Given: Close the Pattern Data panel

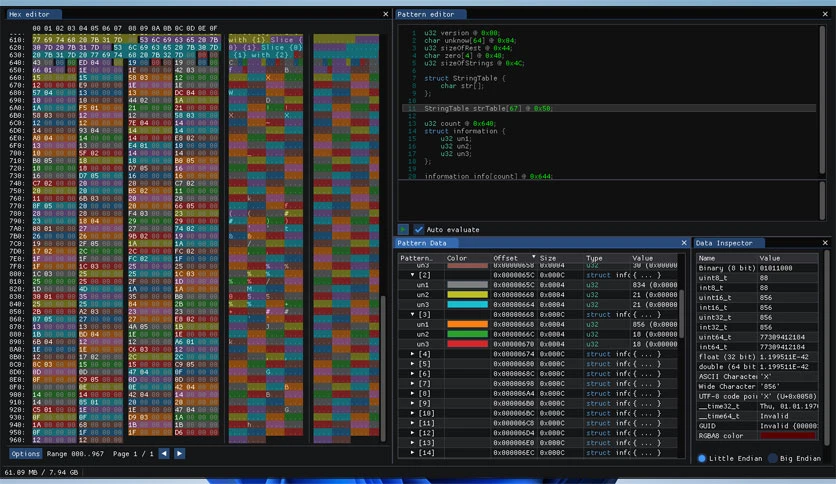Looking at the screenshot, I should pyautogui.click(x=684, y=243).
